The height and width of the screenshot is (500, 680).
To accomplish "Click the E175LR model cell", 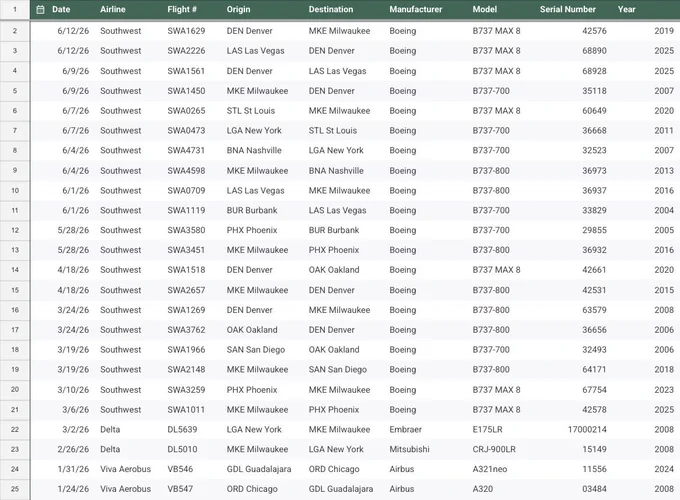I will (487, 429).
